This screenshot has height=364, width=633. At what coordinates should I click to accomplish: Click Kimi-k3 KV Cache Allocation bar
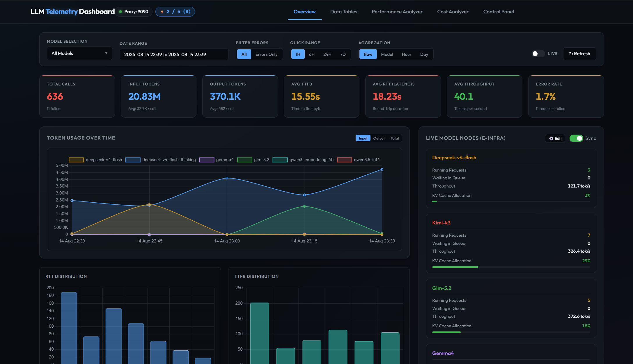coord(511,267)
